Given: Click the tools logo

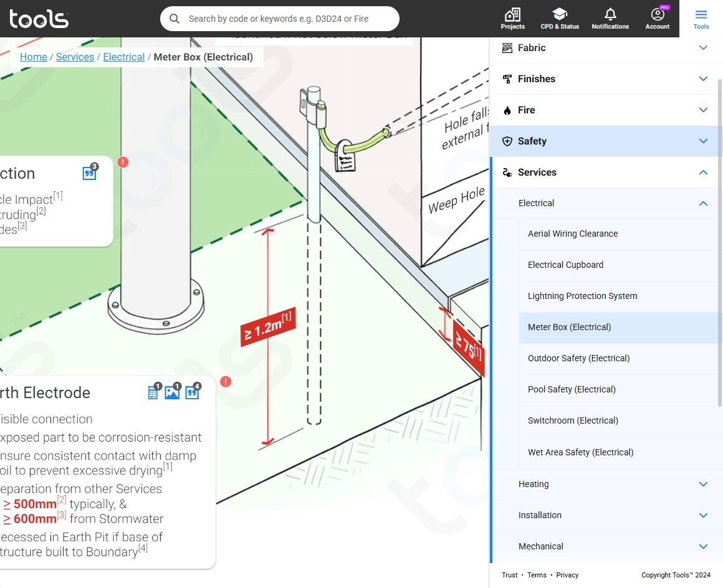Looking at the screenshot, I should tap(39, 19).
